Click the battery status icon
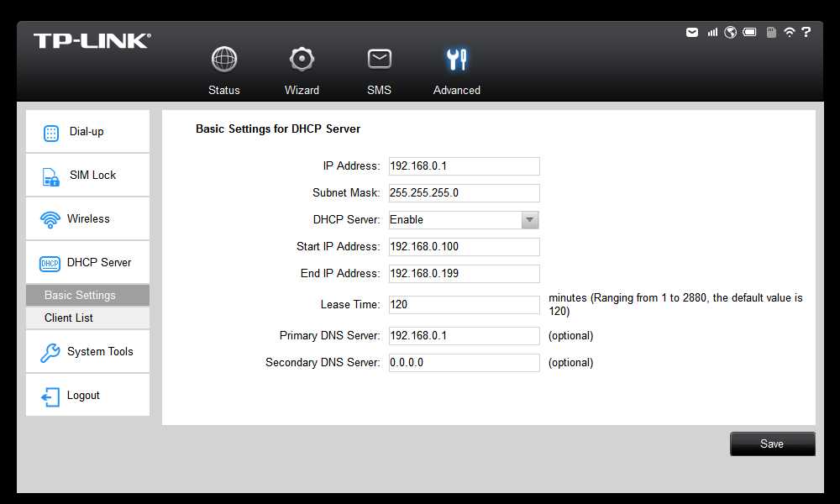 tap(749, 32)
